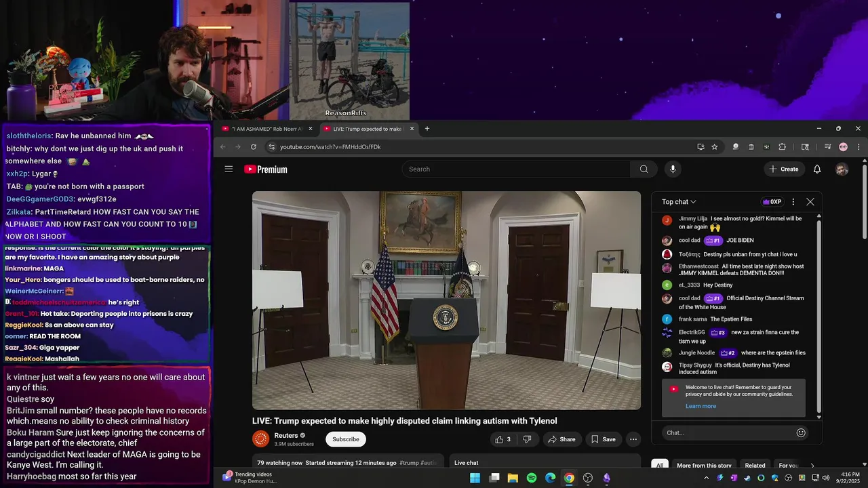The width and height of the screenshot is (868, 488).
Task: Open the YouTube guide hamburger menu
Action: click(x=229, y=169)
